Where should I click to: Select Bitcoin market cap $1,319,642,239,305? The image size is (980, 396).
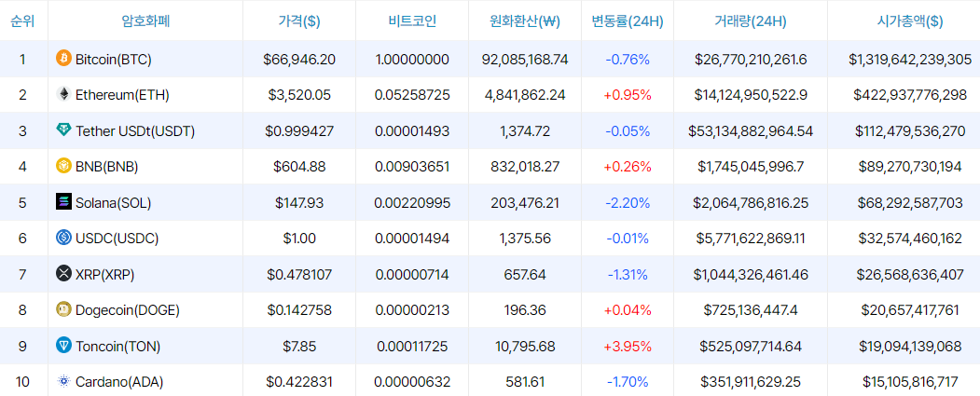tap(910, 60)
